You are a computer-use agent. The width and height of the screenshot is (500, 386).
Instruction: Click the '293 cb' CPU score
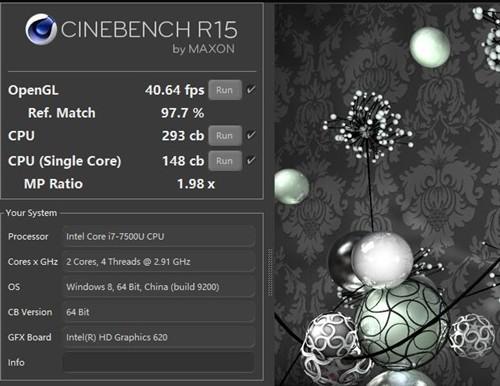[183, 136]
